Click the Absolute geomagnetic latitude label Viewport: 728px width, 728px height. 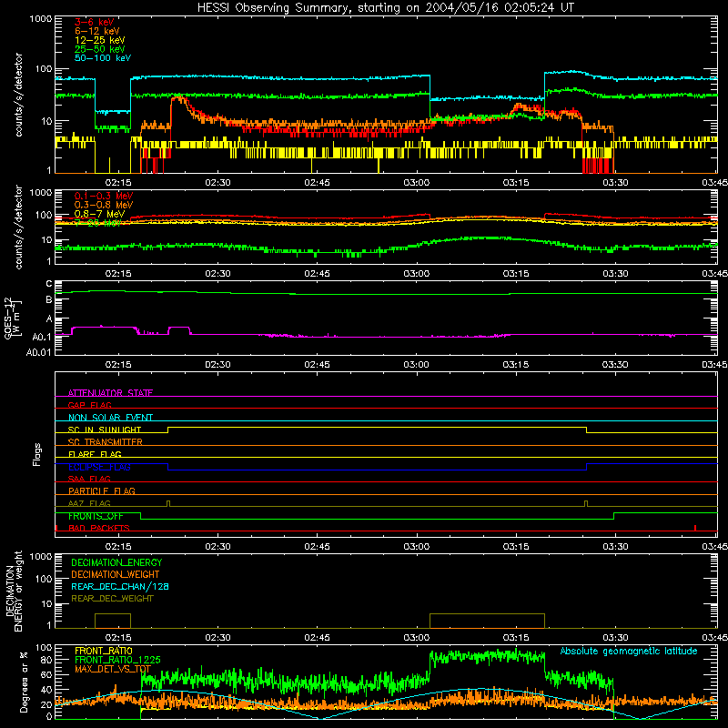pos(629,651)
